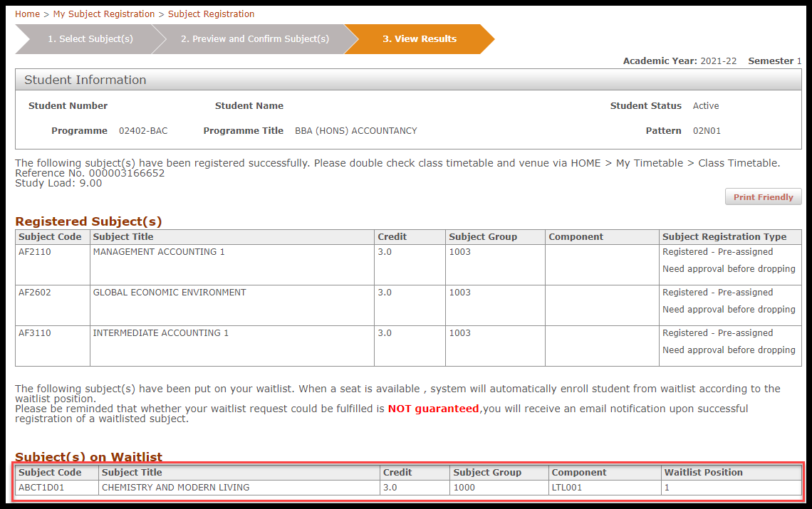The image size is (812, 509).
Task: Select step 3. View Results
Action: point(420,39)
